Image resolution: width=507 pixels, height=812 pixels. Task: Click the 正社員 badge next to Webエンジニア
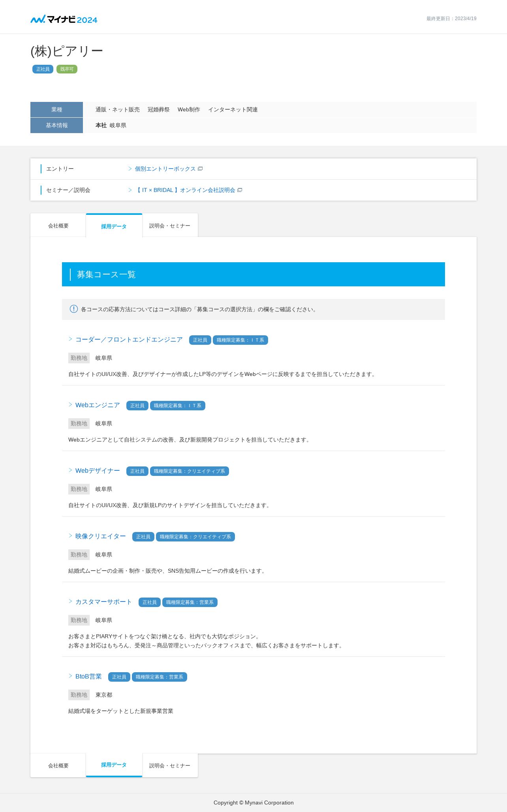coord(137,406)
